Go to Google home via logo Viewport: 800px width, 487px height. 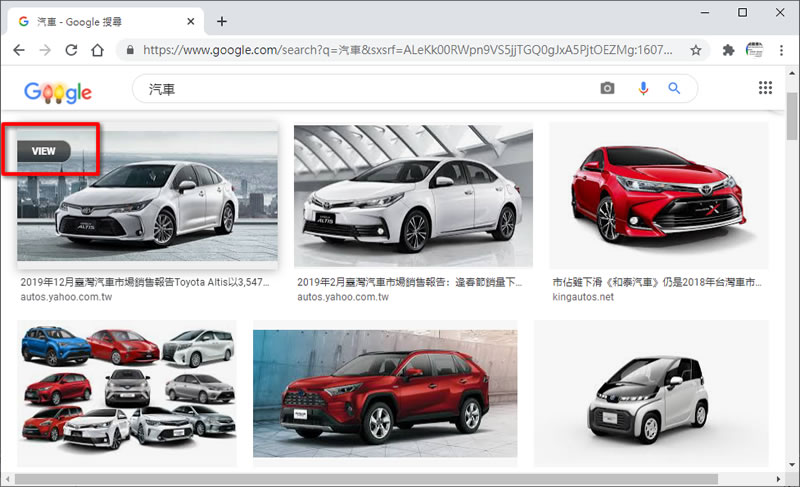pyautogui.click(x=58, y=92)
